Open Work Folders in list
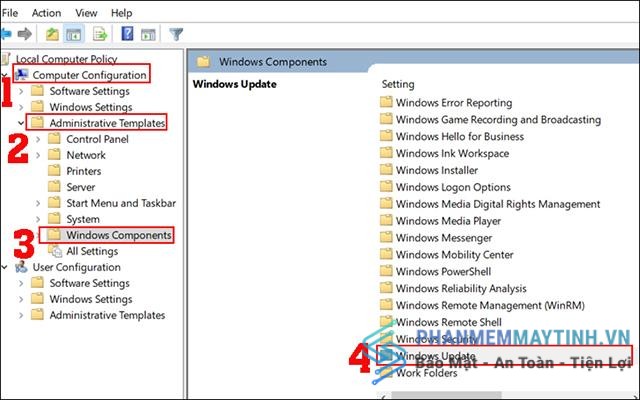 [426, 373]
